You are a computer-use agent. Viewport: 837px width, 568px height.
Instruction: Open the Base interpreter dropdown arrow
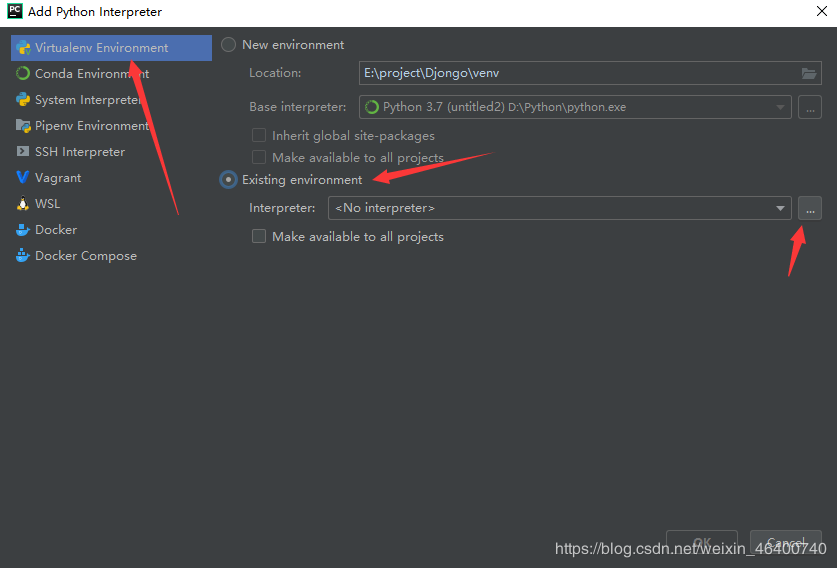(x=780, y=107)
